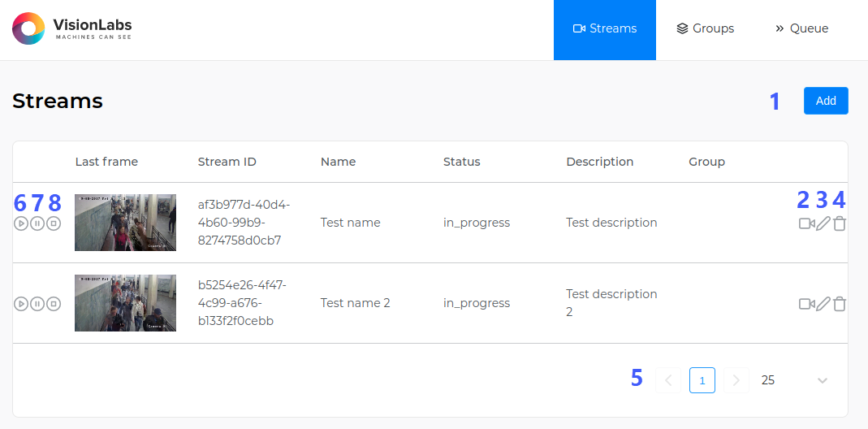Open the Queue tab
The image size is (868, 429).
coord(801,28)
